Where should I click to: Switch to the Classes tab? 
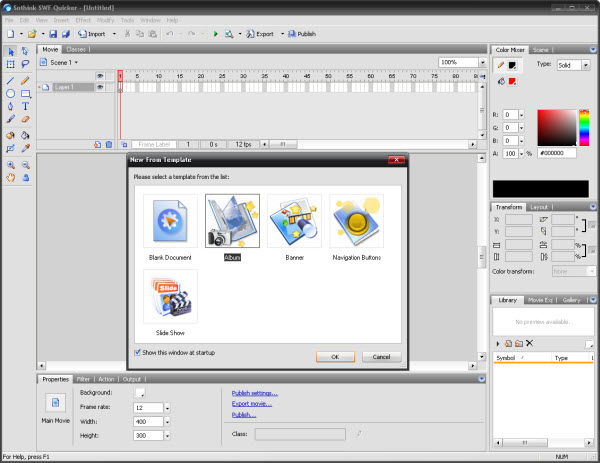click(76, 48)
